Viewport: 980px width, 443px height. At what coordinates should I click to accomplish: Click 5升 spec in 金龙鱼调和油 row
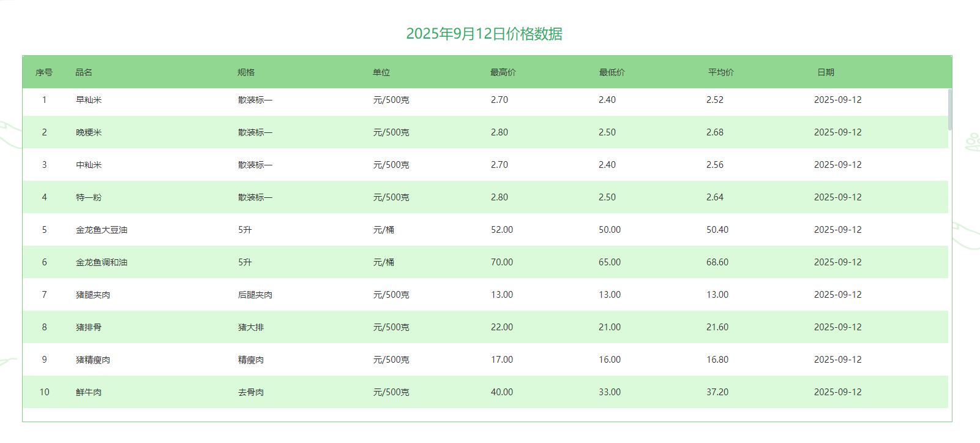coord(245,262)
